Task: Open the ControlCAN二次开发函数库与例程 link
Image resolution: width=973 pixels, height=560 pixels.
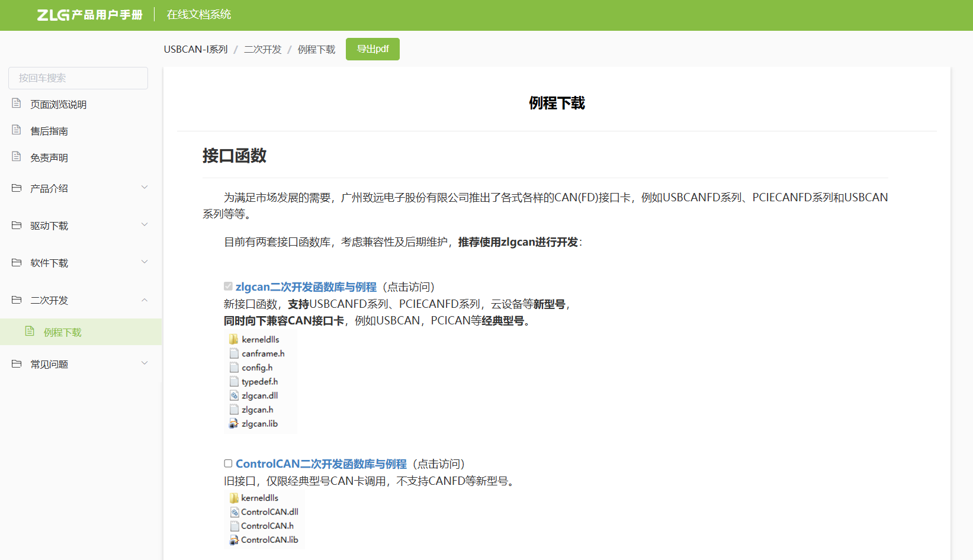Action: pyautogui.click(x=321, y=464)
